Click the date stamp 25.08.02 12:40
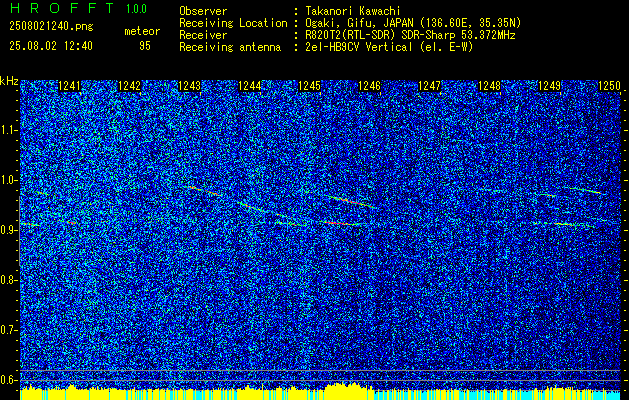The image size is (629, 400). click(51, 46)
